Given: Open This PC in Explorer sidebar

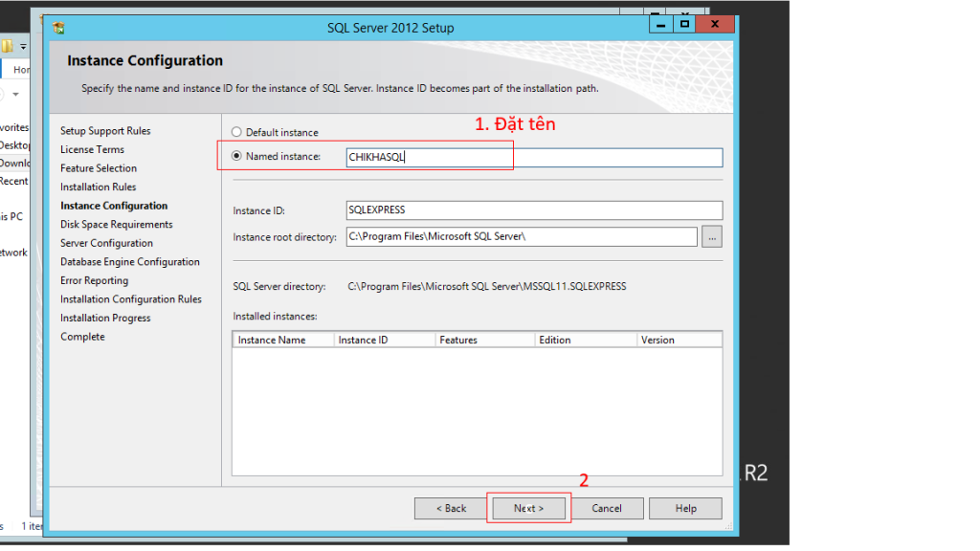Looking at the screenshot, I should (x=11, y=217).
